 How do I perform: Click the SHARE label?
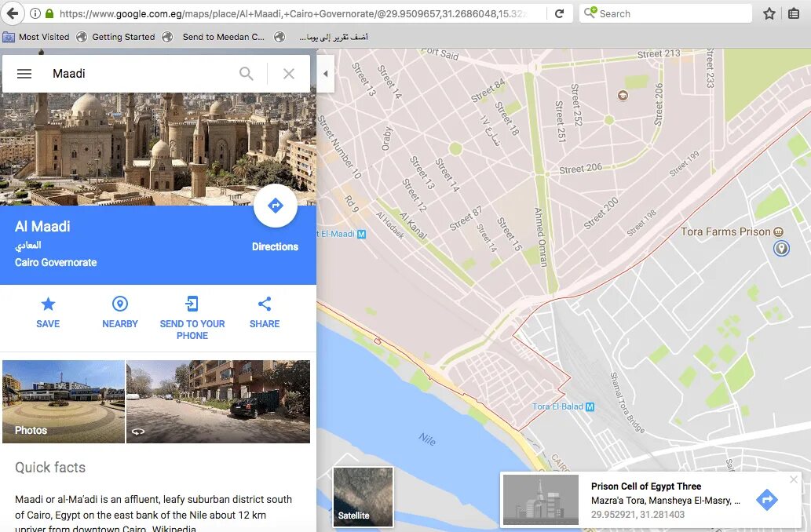(x=265, y=323)
